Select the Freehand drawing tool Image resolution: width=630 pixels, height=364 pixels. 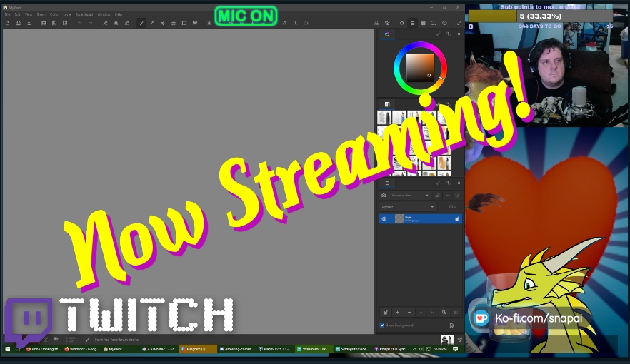[141, 23]
